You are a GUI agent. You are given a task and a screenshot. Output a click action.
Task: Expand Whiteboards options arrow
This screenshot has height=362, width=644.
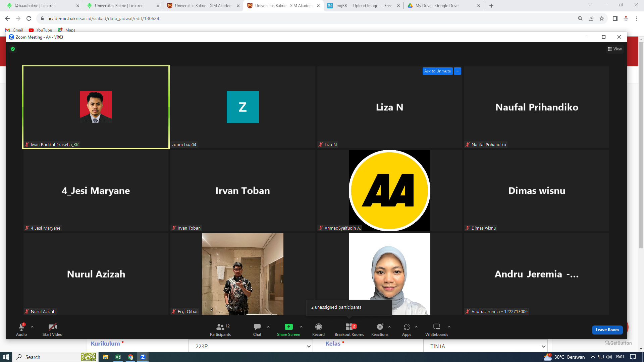449,327
